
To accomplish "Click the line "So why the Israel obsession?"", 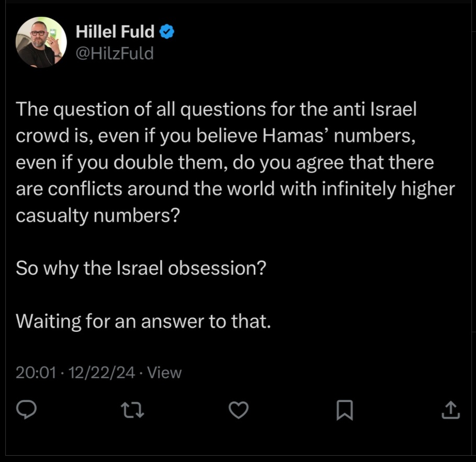I will point(141,268).
